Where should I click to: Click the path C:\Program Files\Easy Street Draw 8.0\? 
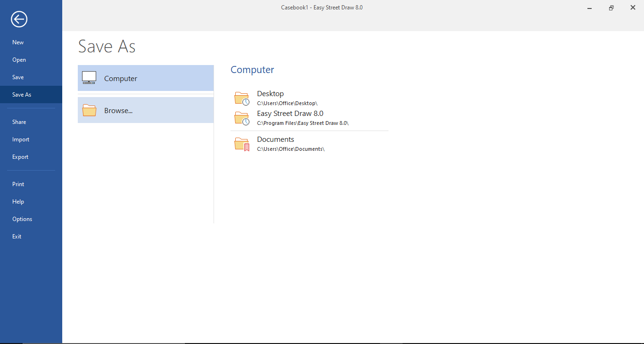[x=303, y=123]
